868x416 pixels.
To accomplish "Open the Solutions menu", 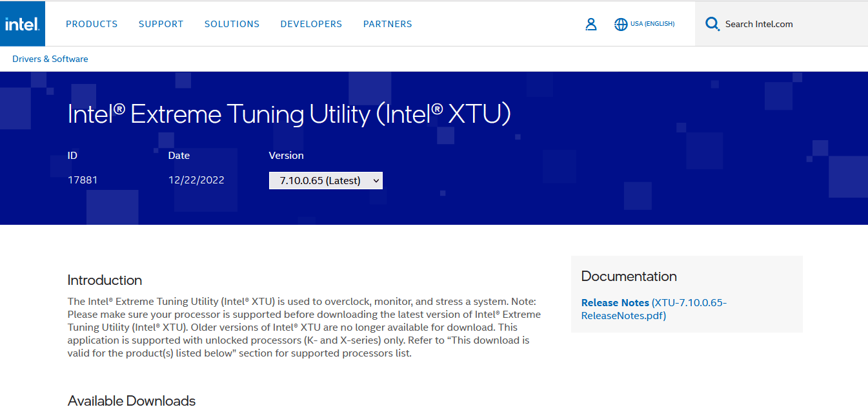I will pos(232,24).
